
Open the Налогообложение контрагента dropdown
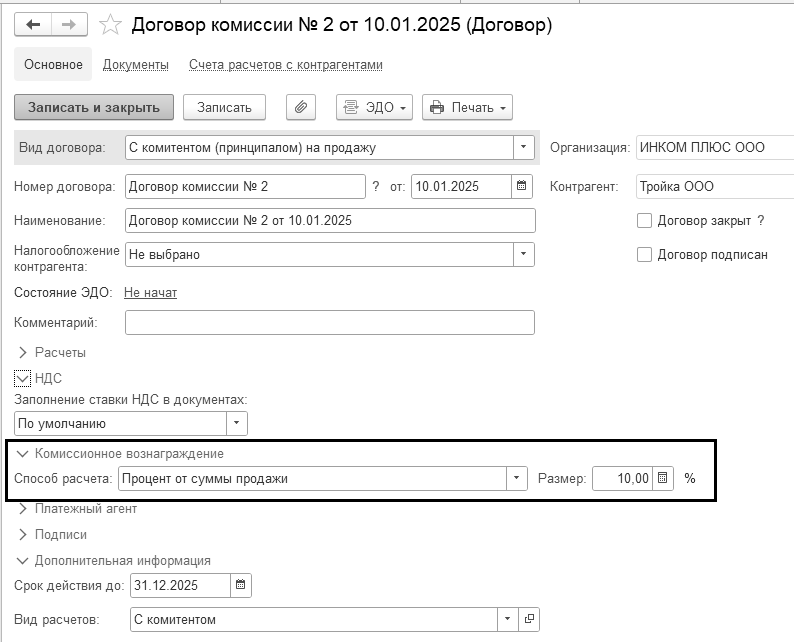(524, 254)
